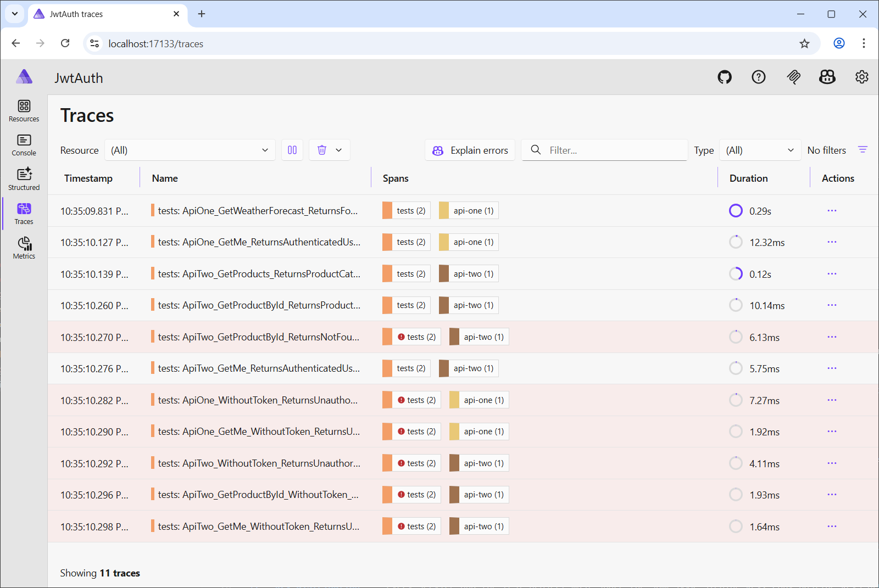Open the actions menu for GetWeatherForecast trace
The width and height of the screenshot is (879, 588).
coord(832,210)
